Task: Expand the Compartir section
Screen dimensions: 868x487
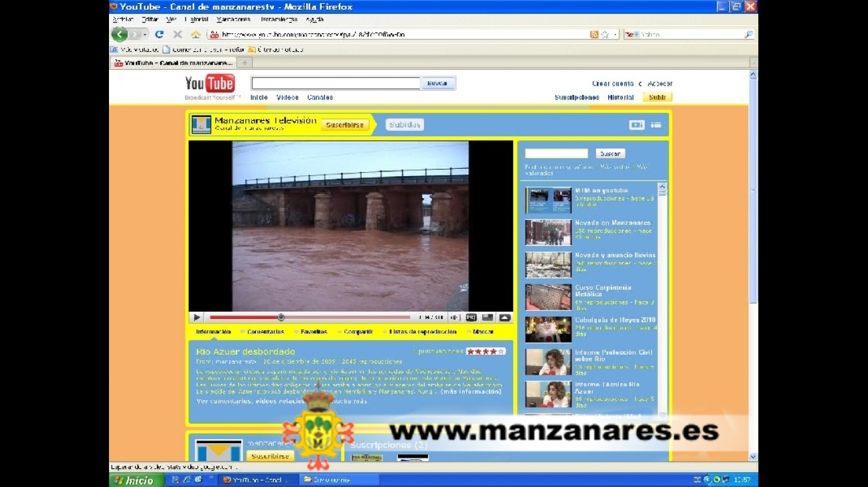Action: point(358,332)
